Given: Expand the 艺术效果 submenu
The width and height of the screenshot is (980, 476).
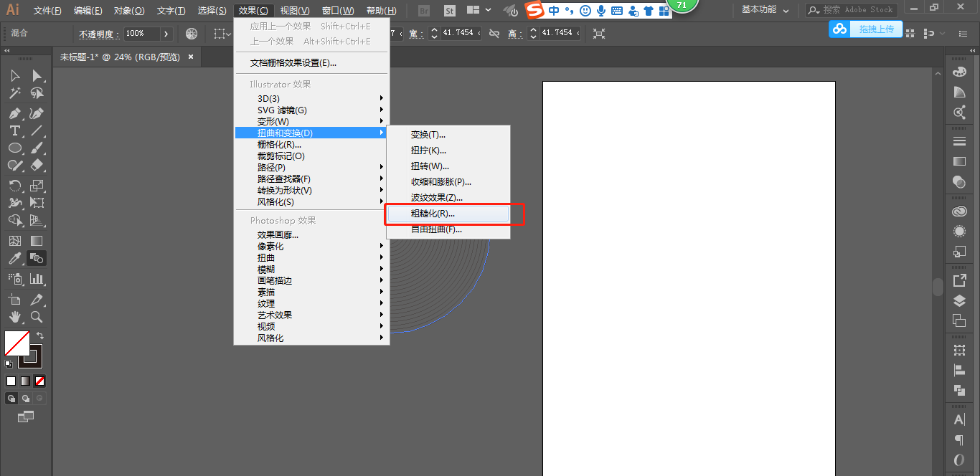Looking at the screenshot, I should pos(311,315).
